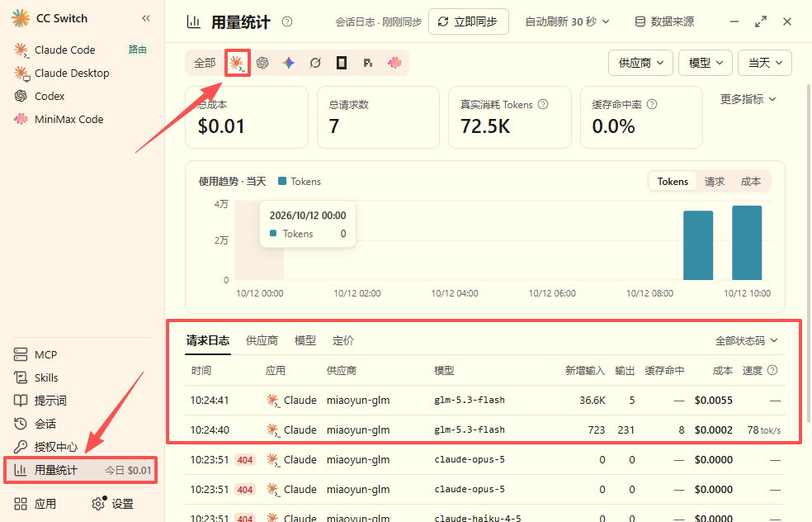Open 设置 settings
812x522 pixels.
[113, 504]
